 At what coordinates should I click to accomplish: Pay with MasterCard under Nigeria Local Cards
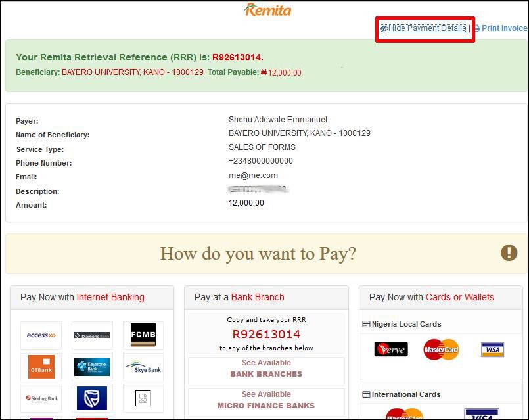[441, 350]
